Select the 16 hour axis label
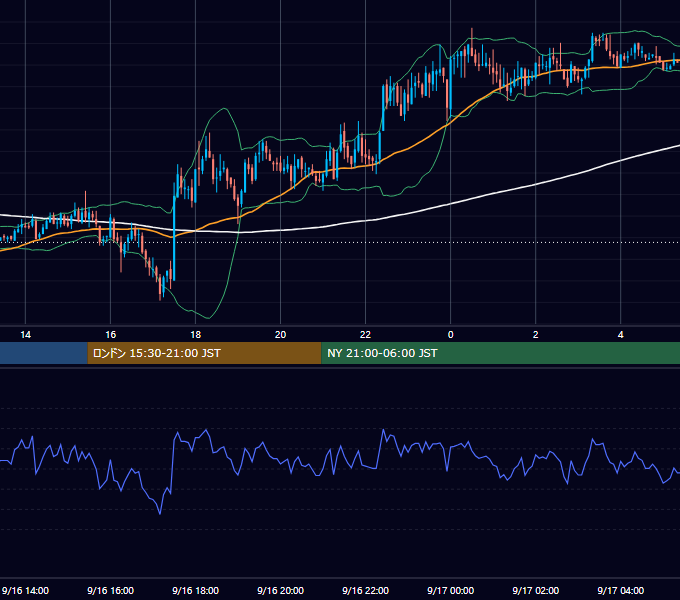The image size is (680, 600). (111, 335)
